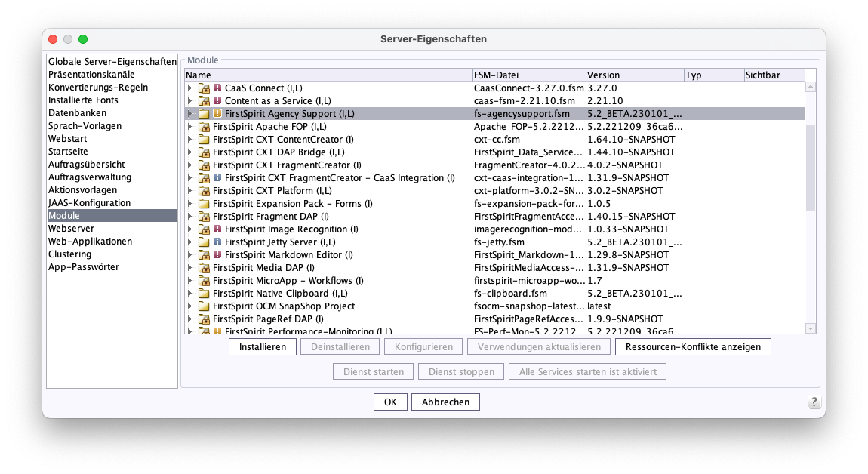Screen dimensions: 868x474
Task: Select the FirstSpirit OCM SnapShop Project row
Action: coord(495,306)
